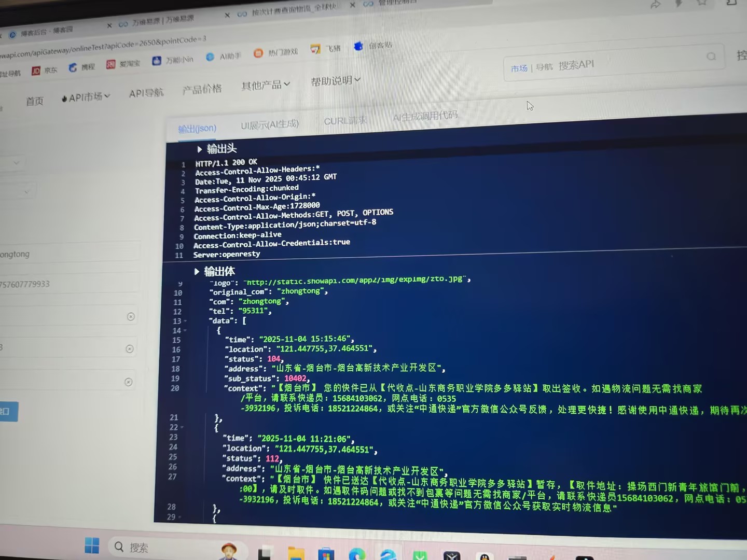This screenshot has height=560, width=747.
Task: Fold the JSON object at line 14
Action: (x=185, y=330)
